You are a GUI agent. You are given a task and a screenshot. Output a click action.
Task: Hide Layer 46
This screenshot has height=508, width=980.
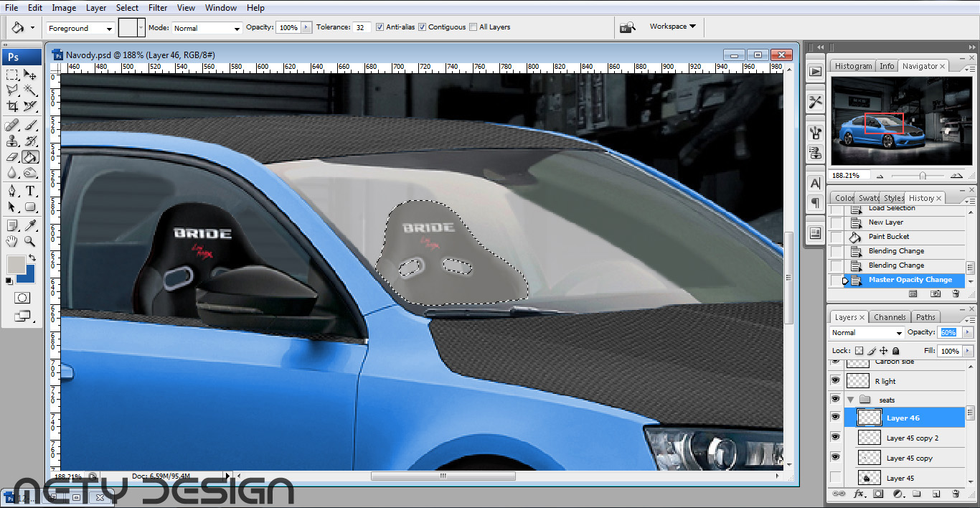835,417
